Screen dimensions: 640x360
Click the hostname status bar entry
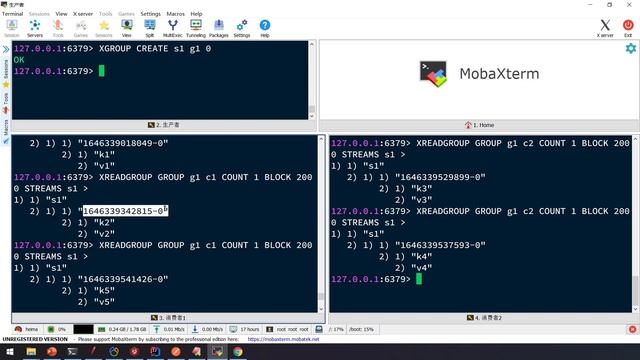pyautogui.click(x=27, y=329)
